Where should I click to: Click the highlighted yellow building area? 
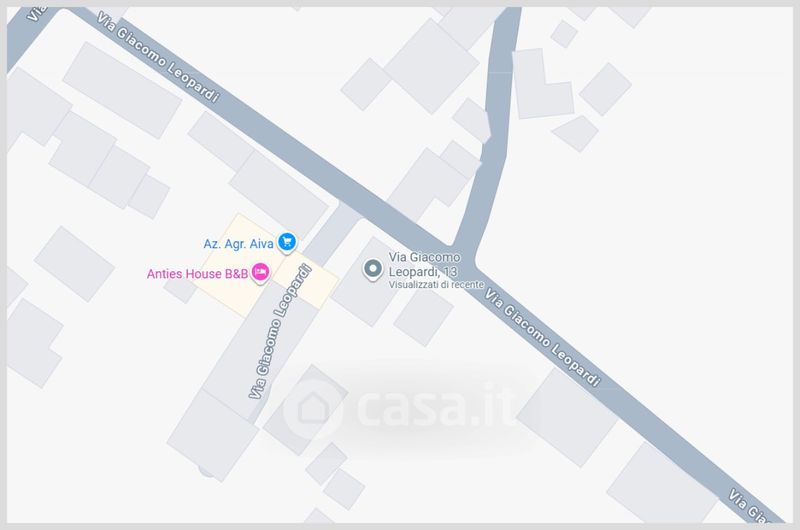(x=265, y=265)
